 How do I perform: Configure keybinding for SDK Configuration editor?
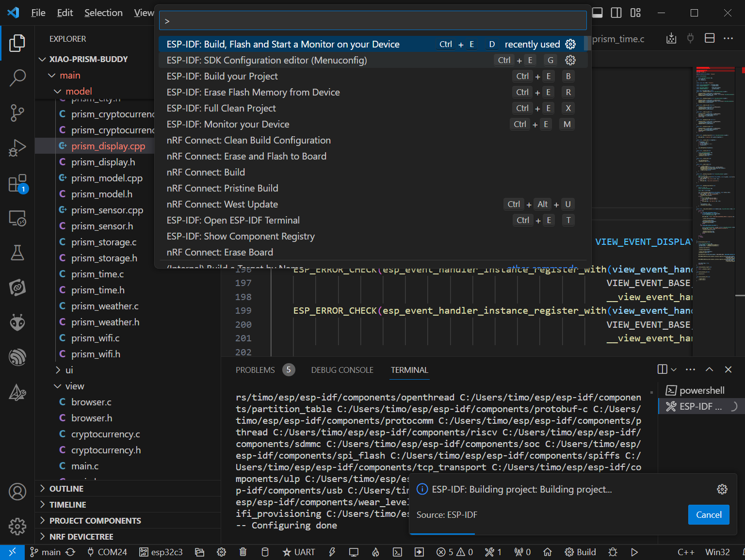pyautogui.click(x=570, y=60)
